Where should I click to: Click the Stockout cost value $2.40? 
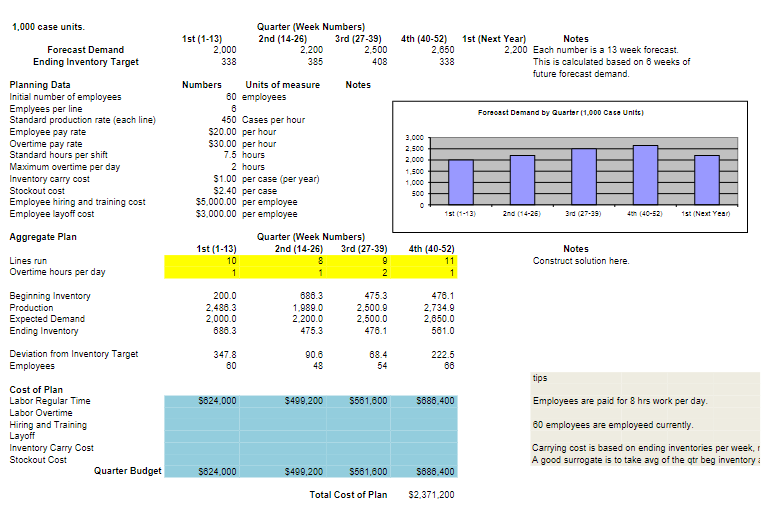coord(225,191)
